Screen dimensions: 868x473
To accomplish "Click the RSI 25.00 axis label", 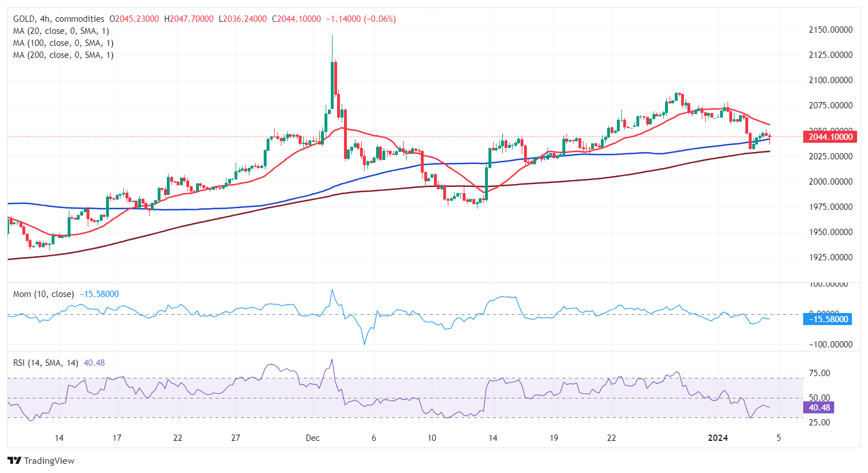I will [819, 423].
